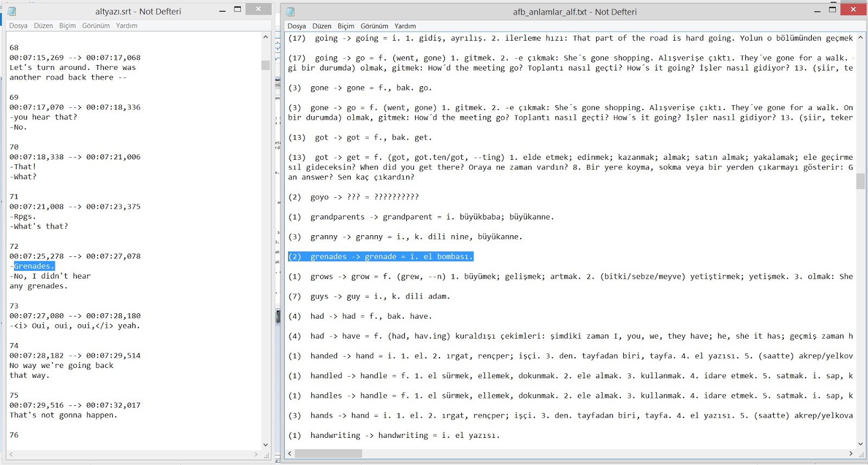Click vertical scrollbar thumb in altyazı.srt window
This screenshot has width=868, height=465.
point(265,65)
